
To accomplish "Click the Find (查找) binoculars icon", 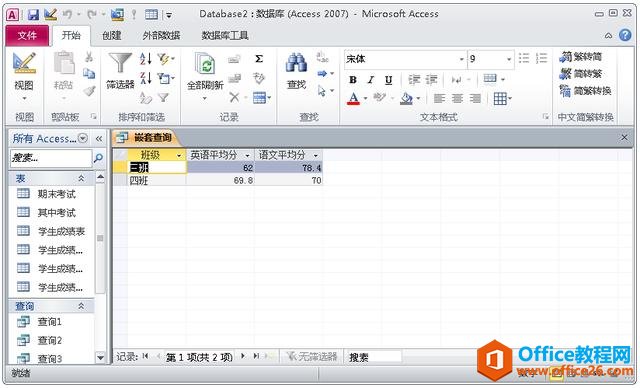I will point(296,63).
